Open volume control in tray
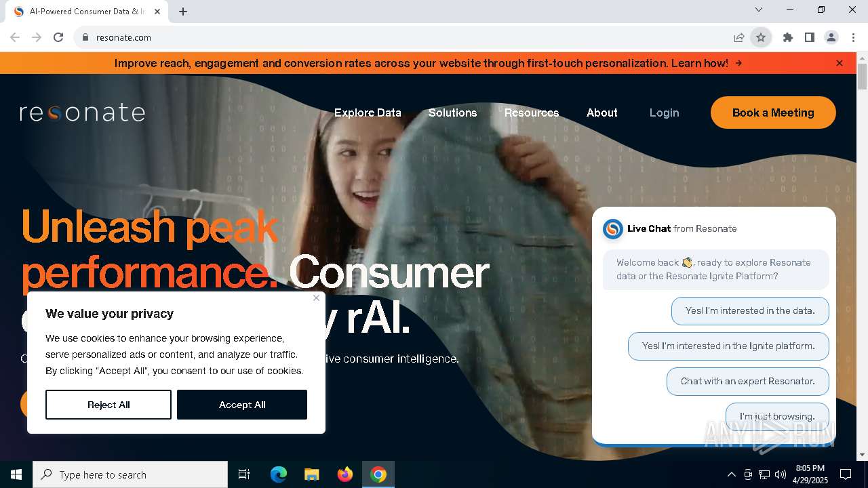Screen dimensions: 868x488 click(x=781, y=474)
